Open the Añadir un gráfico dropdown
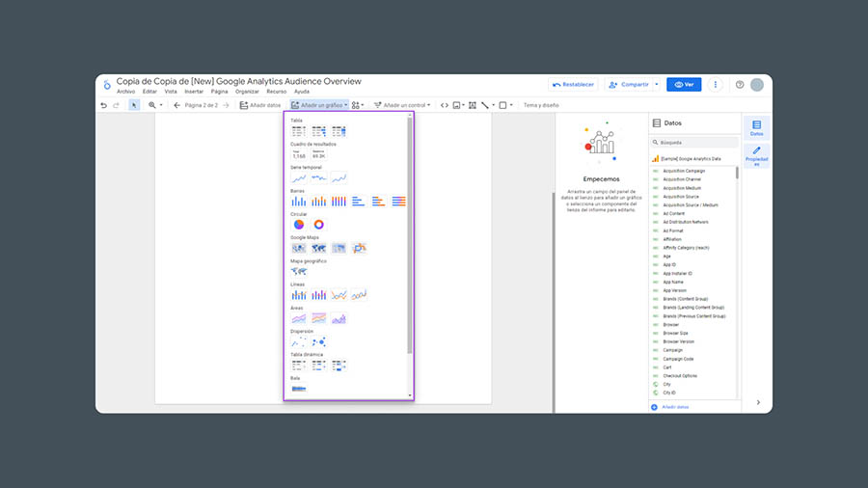The image size is (868, 488). coord(319,105)
